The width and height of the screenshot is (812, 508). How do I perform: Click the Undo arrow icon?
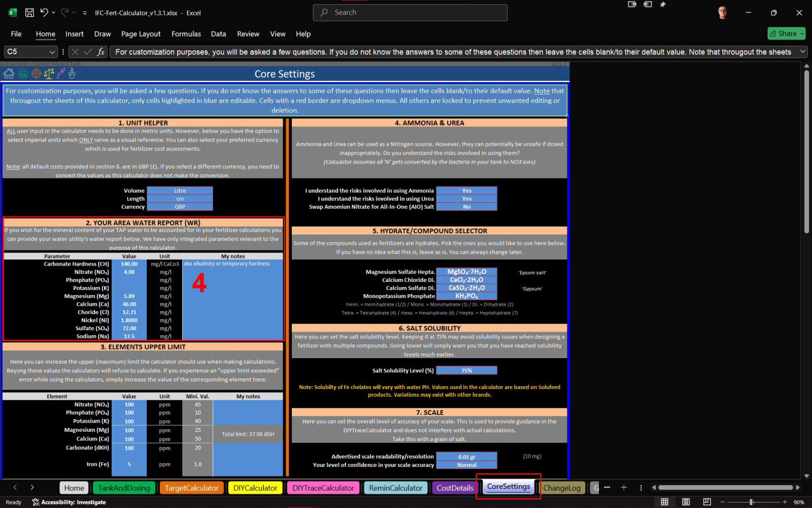[44, 13]
